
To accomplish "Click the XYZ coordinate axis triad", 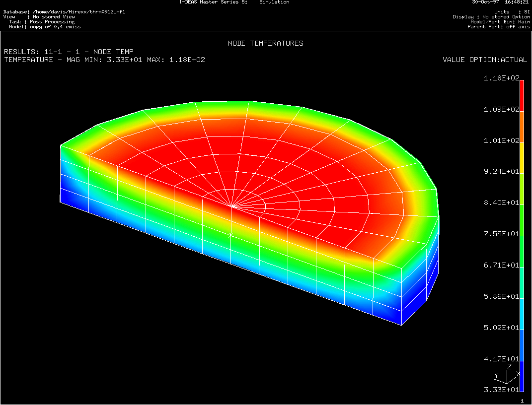I will [507, 375].
